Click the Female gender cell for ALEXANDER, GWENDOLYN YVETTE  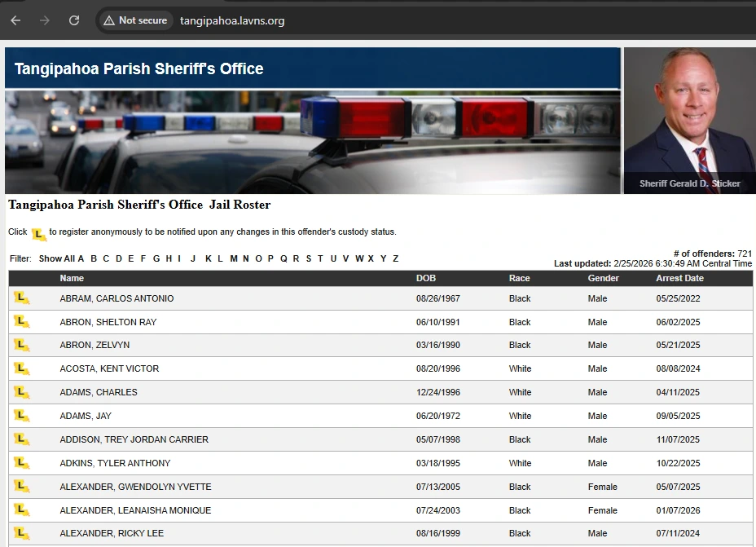tap(603, 486)
